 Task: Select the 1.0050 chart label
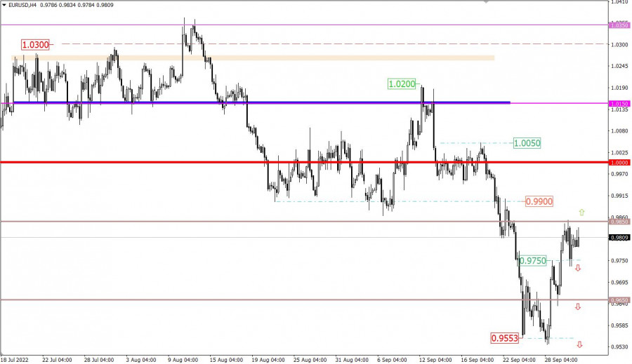[x=527, y=143]
